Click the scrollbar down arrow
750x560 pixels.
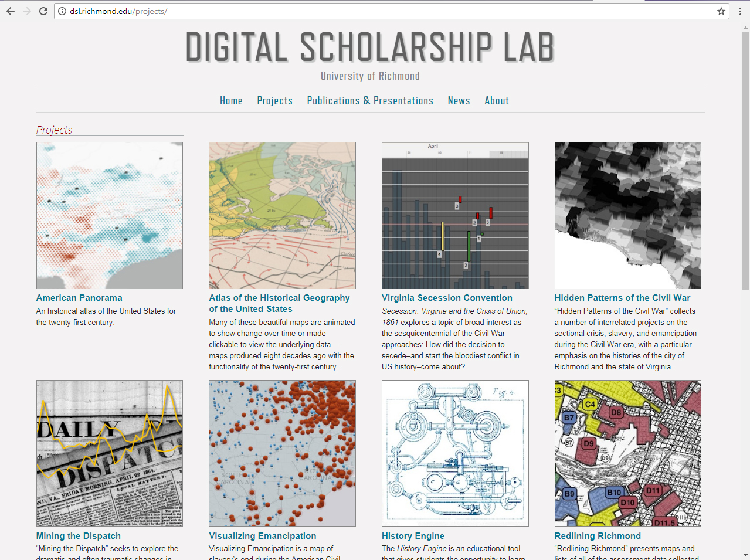(x=745, y=555)
